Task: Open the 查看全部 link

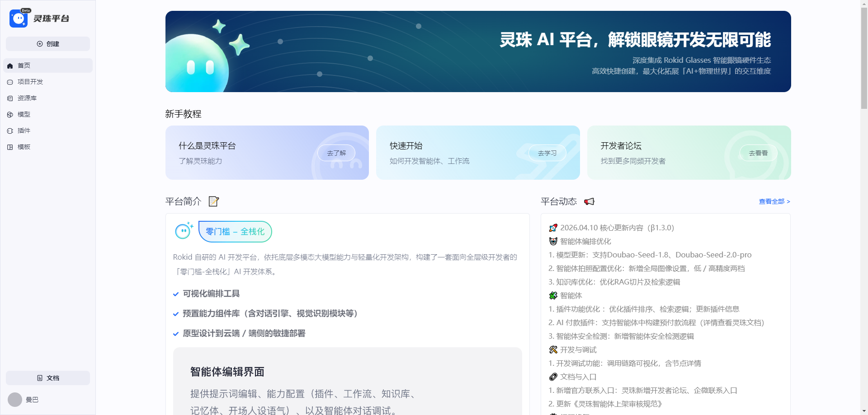Action: tap(774, 201)
